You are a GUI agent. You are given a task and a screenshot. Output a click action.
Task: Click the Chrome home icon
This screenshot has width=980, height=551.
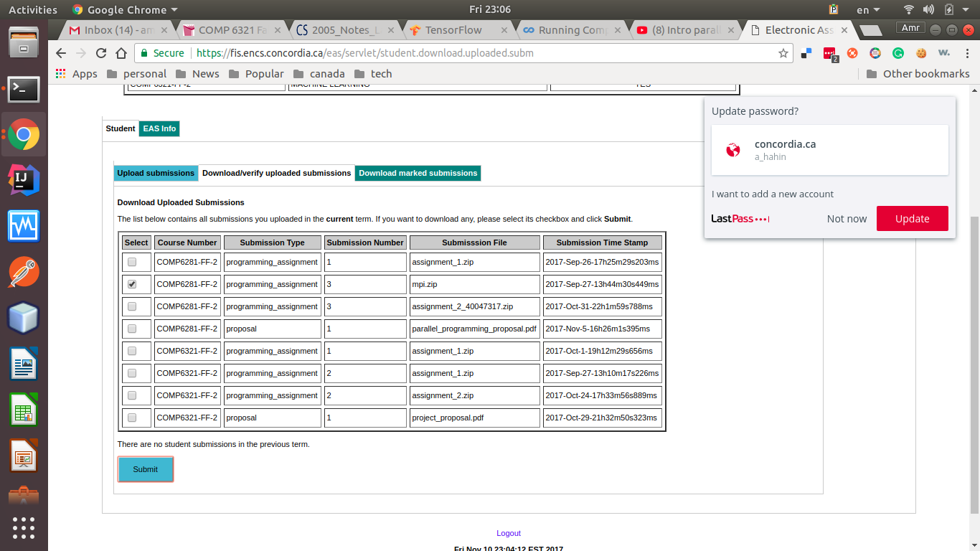pos(121,53)
